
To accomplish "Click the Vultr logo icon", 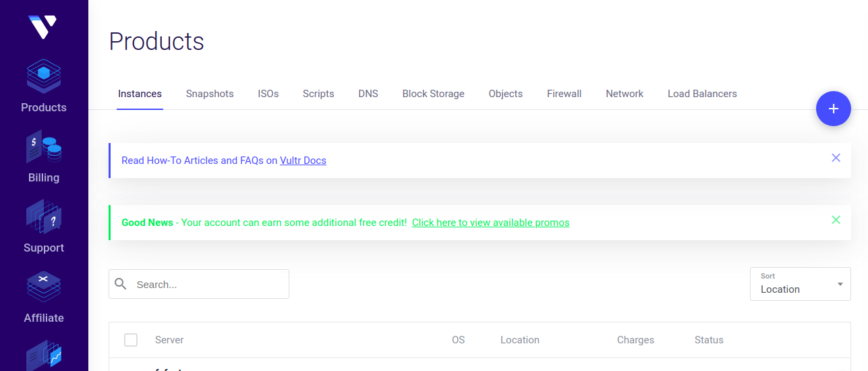I will [x=42, y=28].
